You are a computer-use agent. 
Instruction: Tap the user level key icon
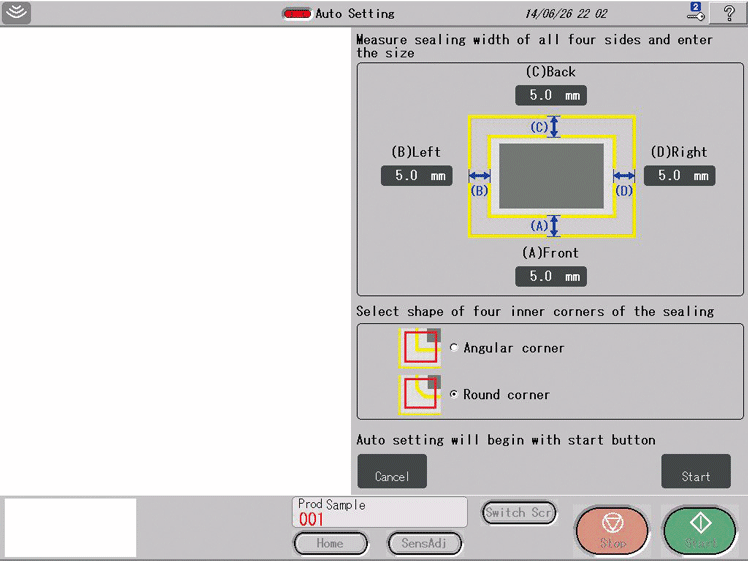tap(696, 12)
